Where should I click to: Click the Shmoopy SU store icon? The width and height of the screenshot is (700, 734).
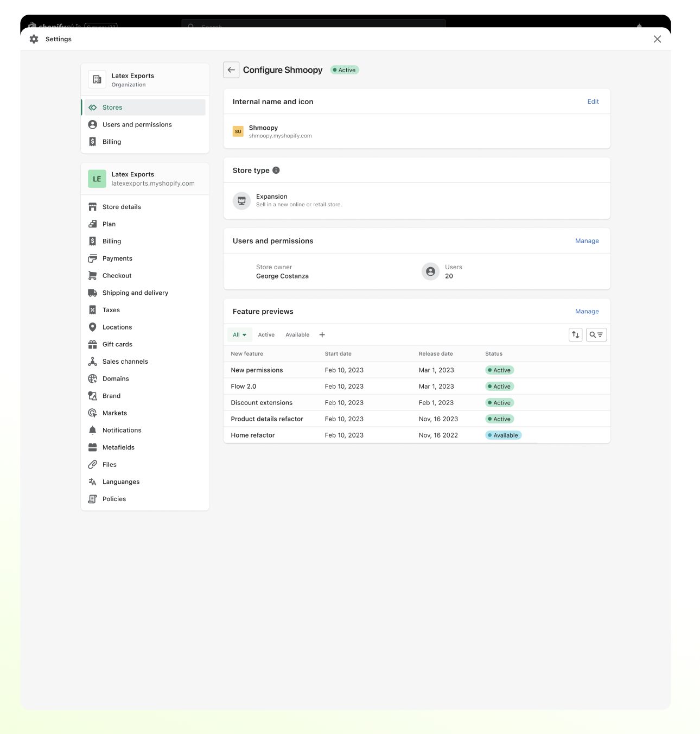point(238,131)
